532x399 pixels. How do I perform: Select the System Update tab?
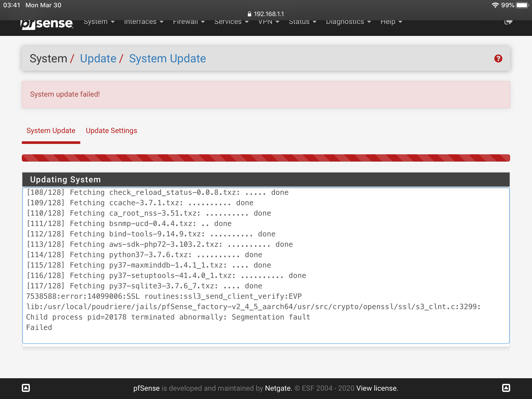(51, 131)
